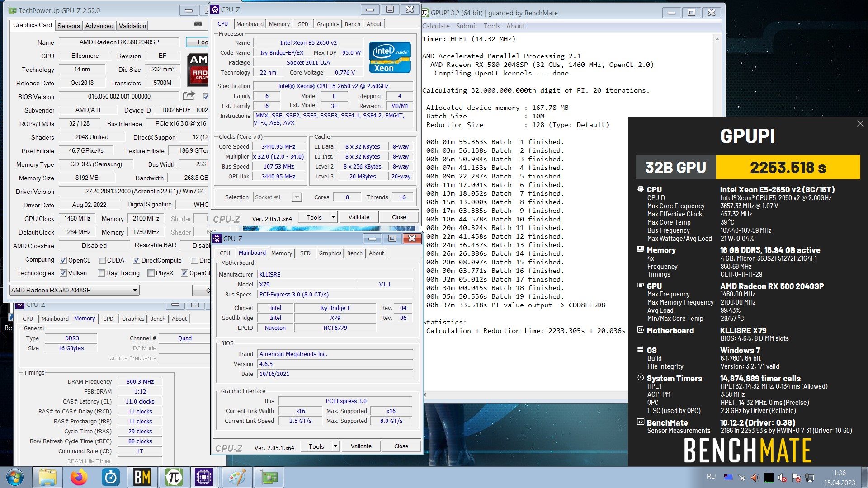This screenshot has width=868, height=488.
Task: Open the Bench tab in upper CPU-Z window
Action: [x=353, y=24]
